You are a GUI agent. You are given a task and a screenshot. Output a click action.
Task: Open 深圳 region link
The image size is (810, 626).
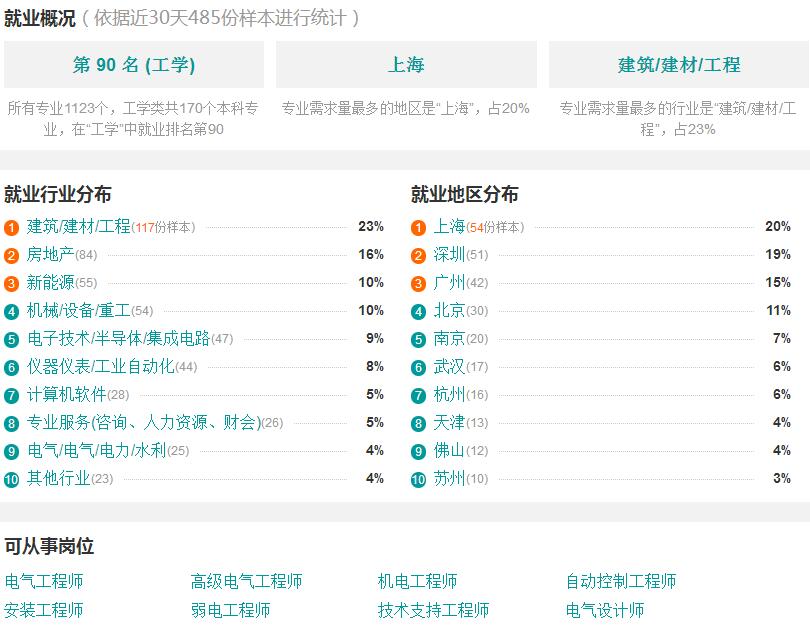tap(449, 255)
